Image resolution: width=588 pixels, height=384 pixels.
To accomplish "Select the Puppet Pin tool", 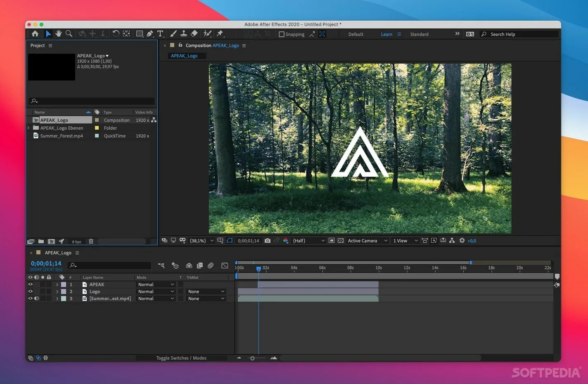I will [x=220, y=34].
